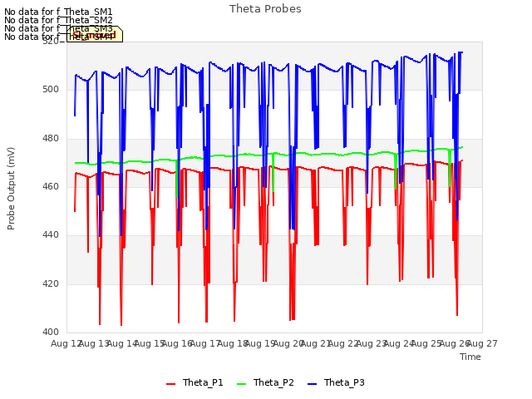The image size is (532, 399).
Task: Click the 420 y-axis tick label
Action: pyautogui.click(x=51, y=283)
